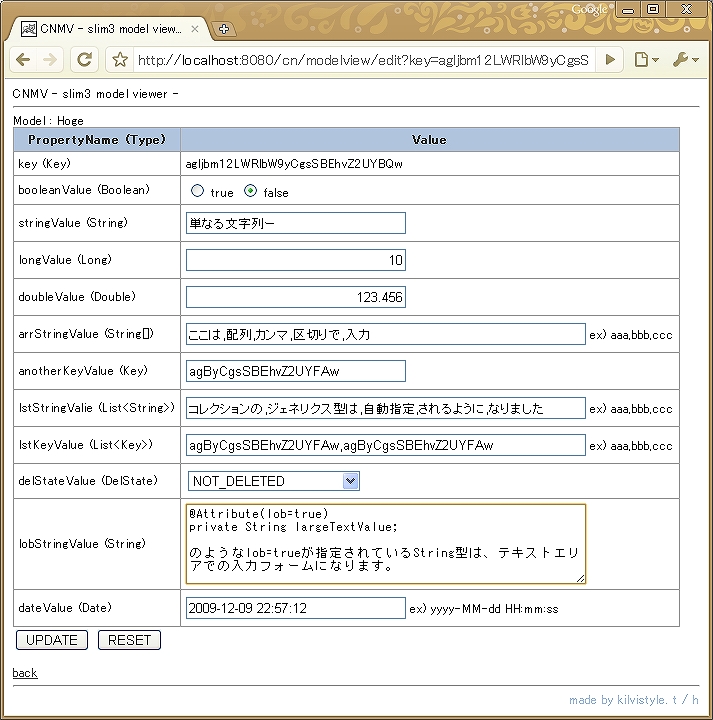Reload the page with refresh icon
Viewport: 713px width, 720px height.
coord(84,60)
